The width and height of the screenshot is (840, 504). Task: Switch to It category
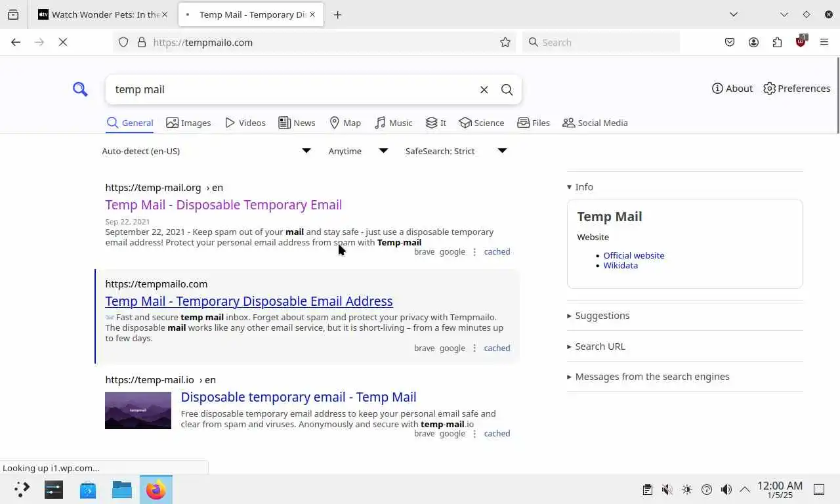click(x=436, y=123)
